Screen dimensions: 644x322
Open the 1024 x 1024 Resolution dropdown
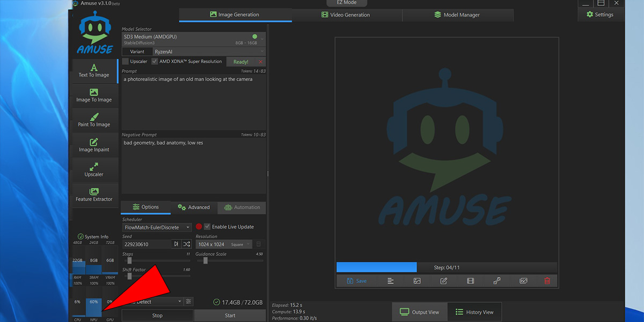(224, 244)
